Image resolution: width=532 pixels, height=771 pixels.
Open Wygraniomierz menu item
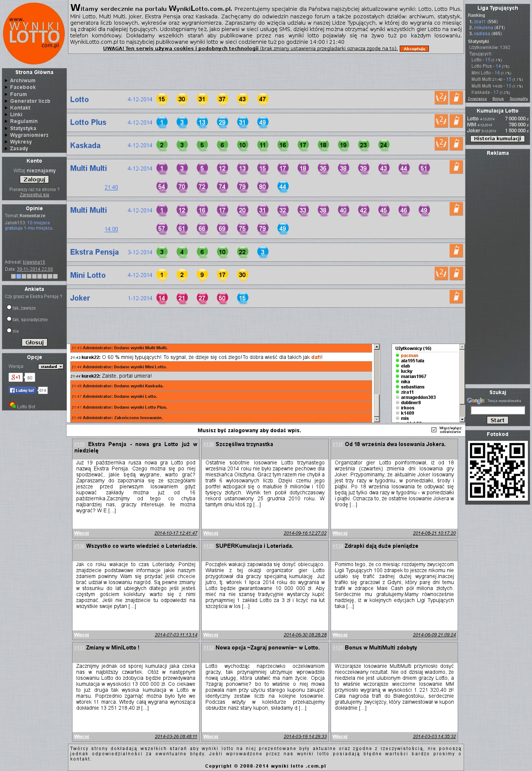(x=29, y=135)
